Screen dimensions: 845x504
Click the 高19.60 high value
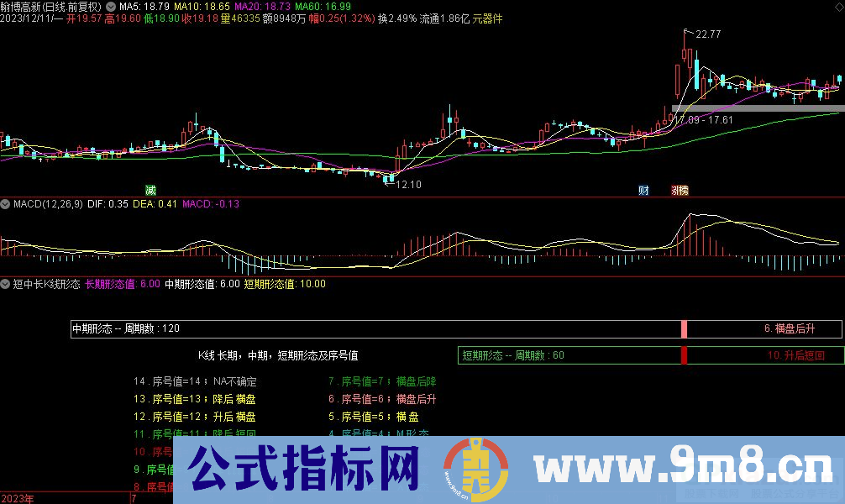(123, 18)
